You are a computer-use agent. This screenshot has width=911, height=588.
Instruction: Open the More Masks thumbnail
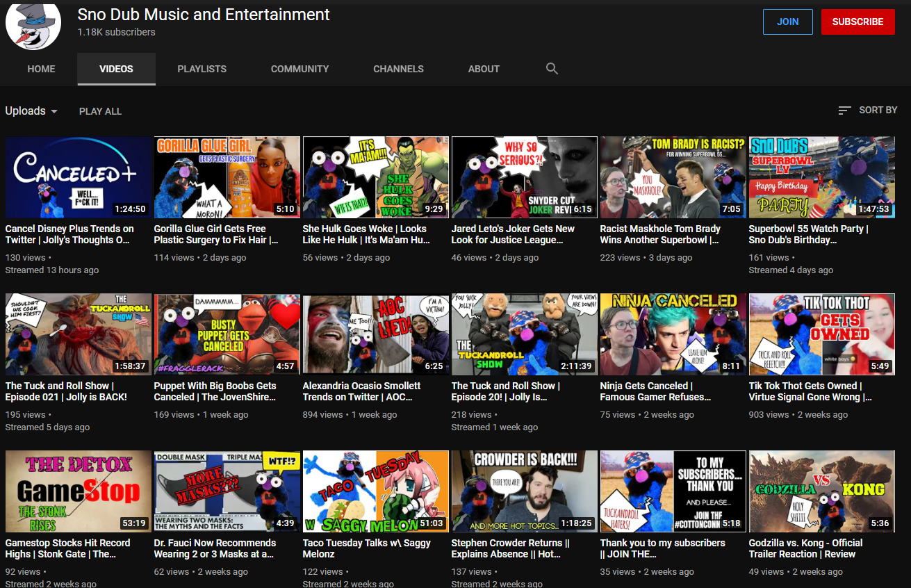click(x=227, y=491)
